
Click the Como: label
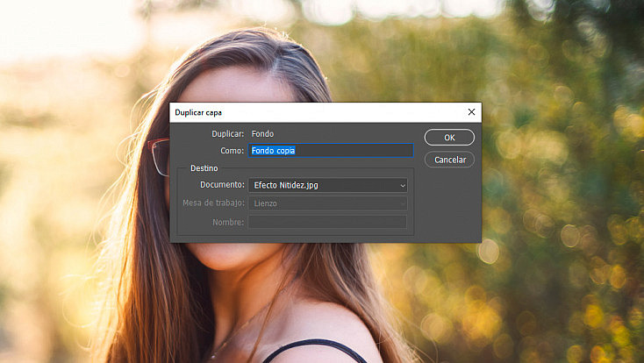point(232,151)
